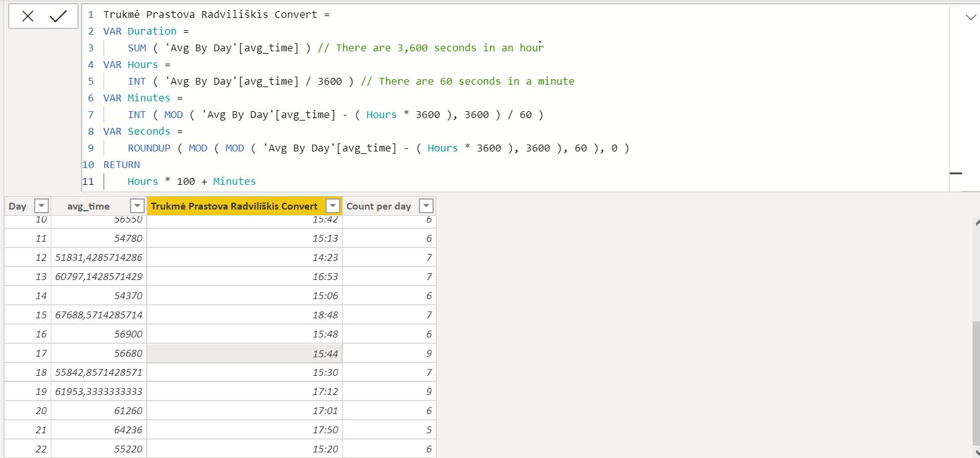Click avg_time cell 64236
The image size is (980, 458).
click(x=99, y=430)
